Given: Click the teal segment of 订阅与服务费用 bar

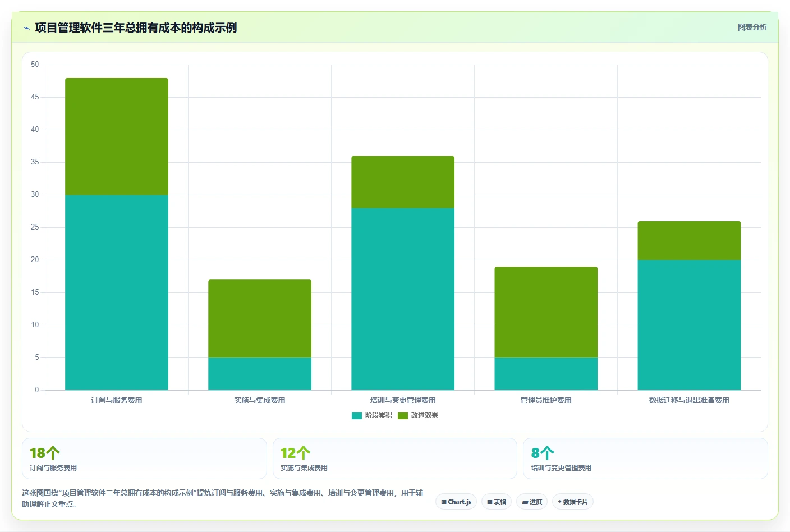Looking at the screenshot, I should click(x=117, y=292).
